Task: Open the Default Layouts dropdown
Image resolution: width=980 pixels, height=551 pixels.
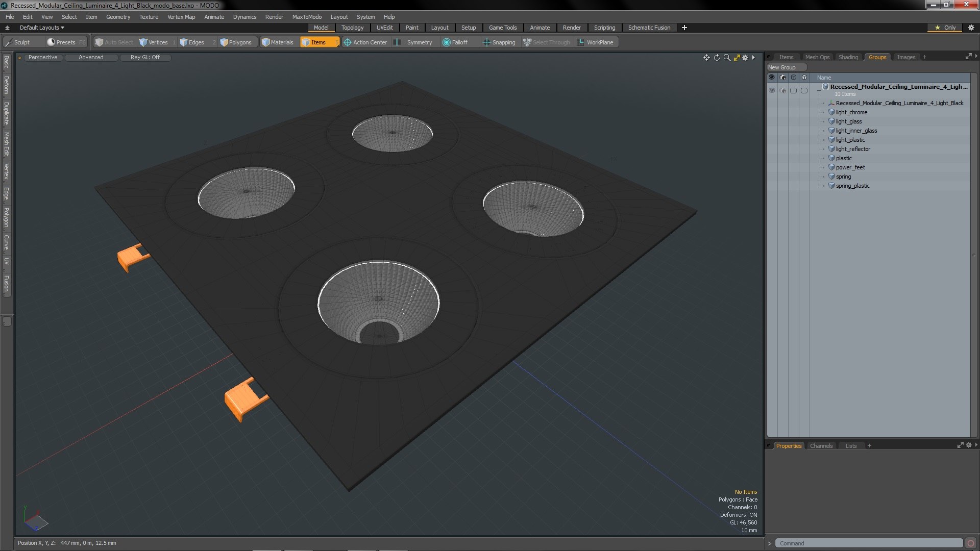Action: (x=42, y=28)
